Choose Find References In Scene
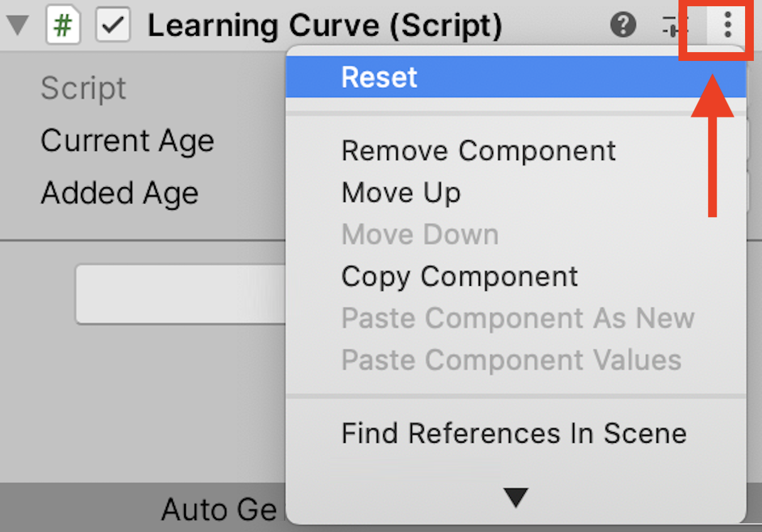This screenshot has height=532, width=762. pyautogui.click(x=514, y=433)
